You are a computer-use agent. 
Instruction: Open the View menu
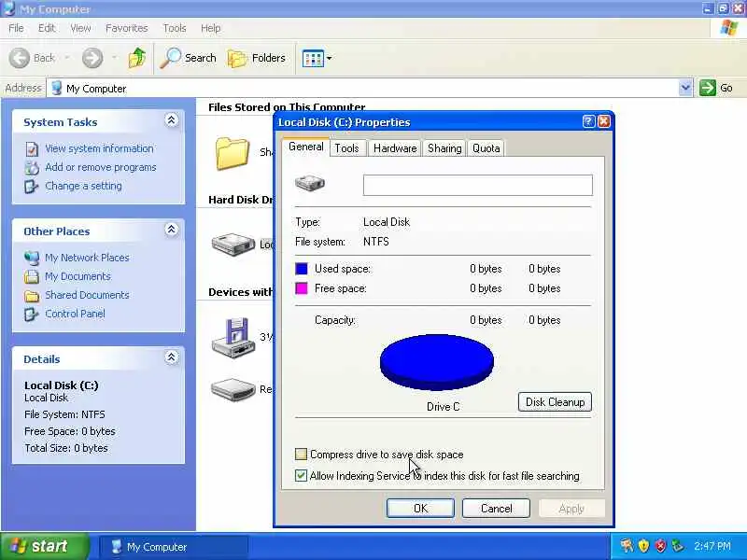(80, 28)
